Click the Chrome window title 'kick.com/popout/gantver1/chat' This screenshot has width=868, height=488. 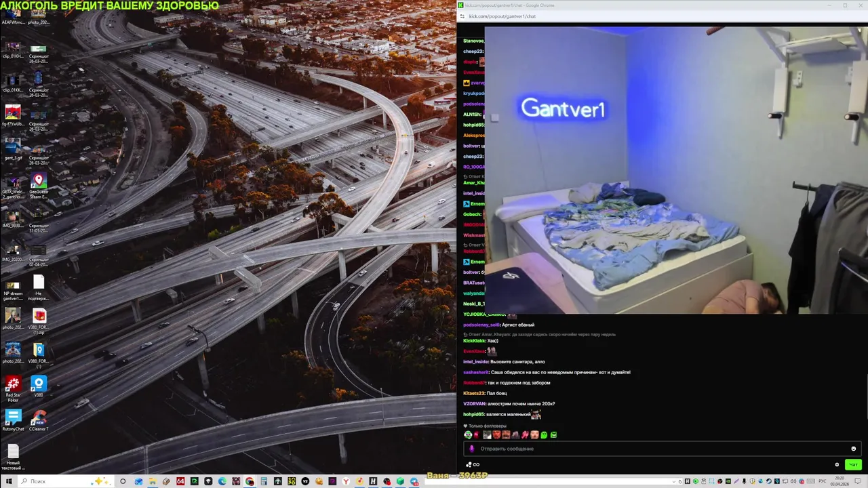tap(510, 5)
